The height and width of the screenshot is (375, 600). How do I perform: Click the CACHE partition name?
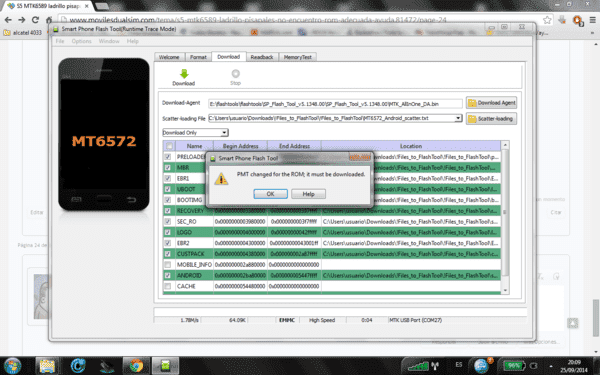click(x=186, y=286)
